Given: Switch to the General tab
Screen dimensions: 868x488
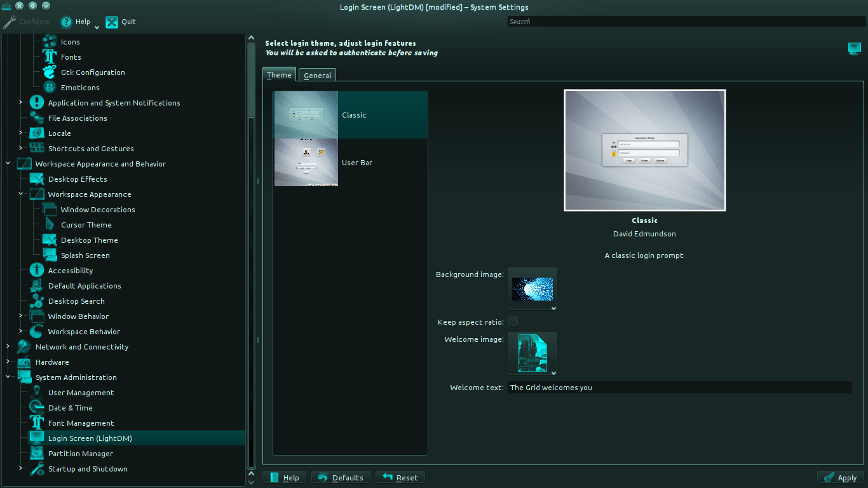Looking at the screenshot, I should [x=317, y=75].
